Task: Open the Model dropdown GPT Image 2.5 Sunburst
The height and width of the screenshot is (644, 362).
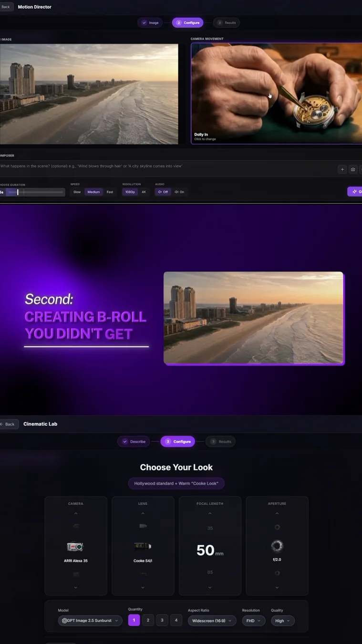Action: [x=90, y=621]
